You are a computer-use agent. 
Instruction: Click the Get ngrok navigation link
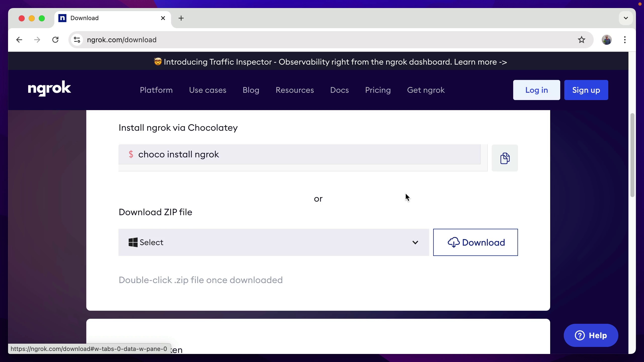pyautogui.click(x=426, y=90)
